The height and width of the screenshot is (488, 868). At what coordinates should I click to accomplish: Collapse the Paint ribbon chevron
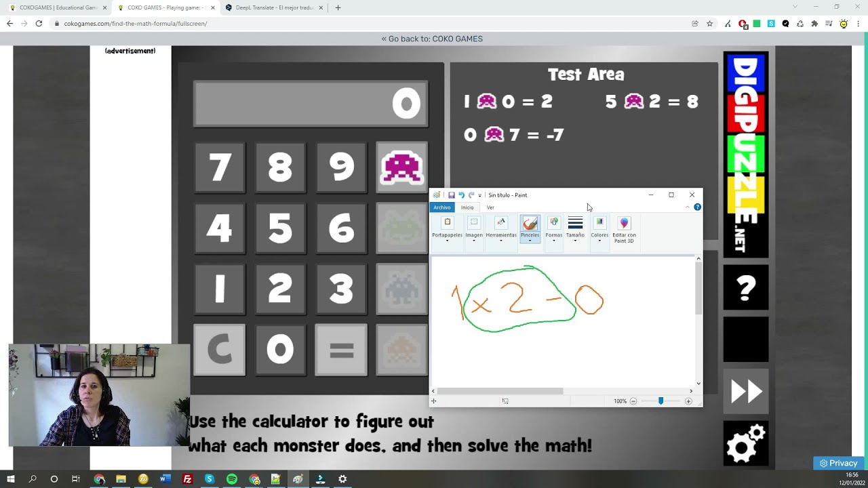[x=688, y=207]
